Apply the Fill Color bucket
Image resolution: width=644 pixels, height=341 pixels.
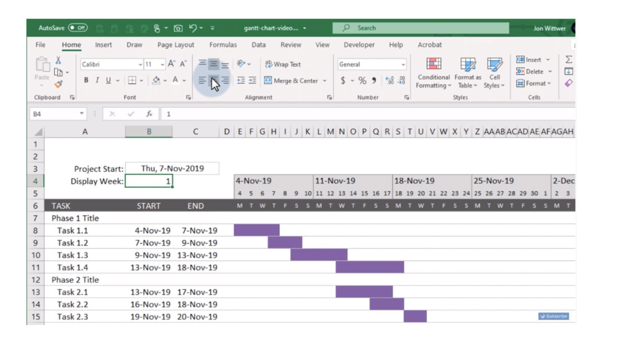156,80
